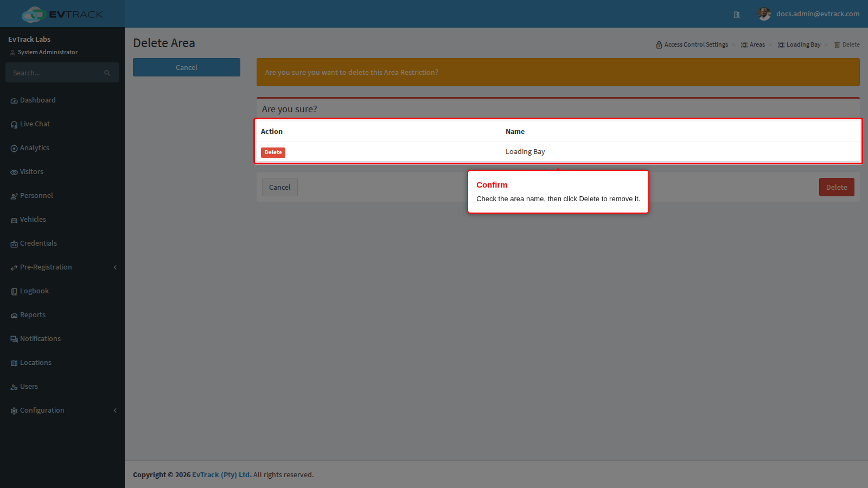Click the System Administrator role label

tap(48, 53)
